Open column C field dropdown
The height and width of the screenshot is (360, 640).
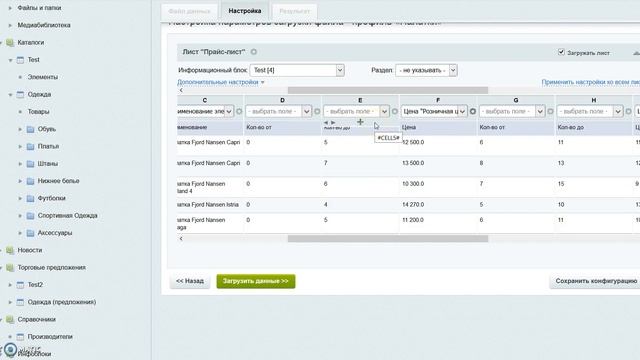point(206,111)
